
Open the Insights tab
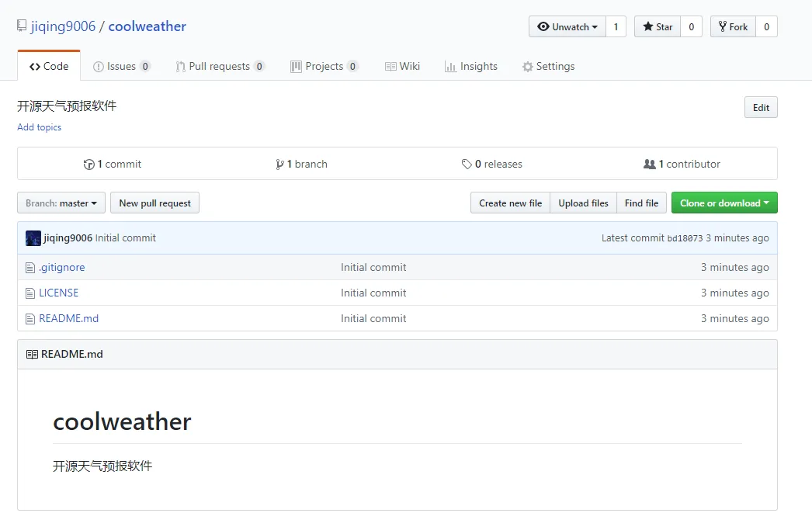pyautogui.click(x=471, y=66)
